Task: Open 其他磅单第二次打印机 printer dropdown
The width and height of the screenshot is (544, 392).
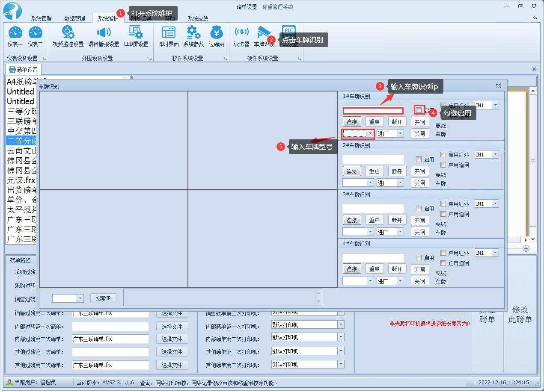Action: (x=341, y=364)
